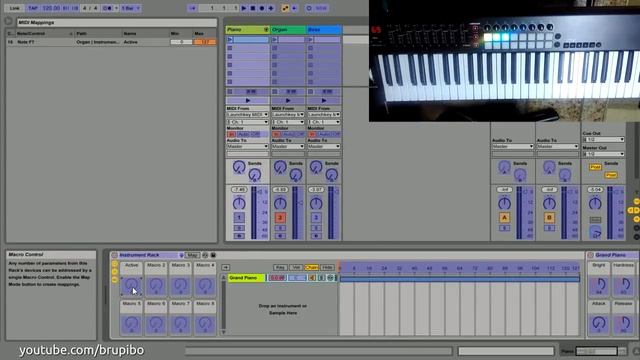640x360 pixels.
Task: Toggle the Return A track activator button
Action: 504,218
